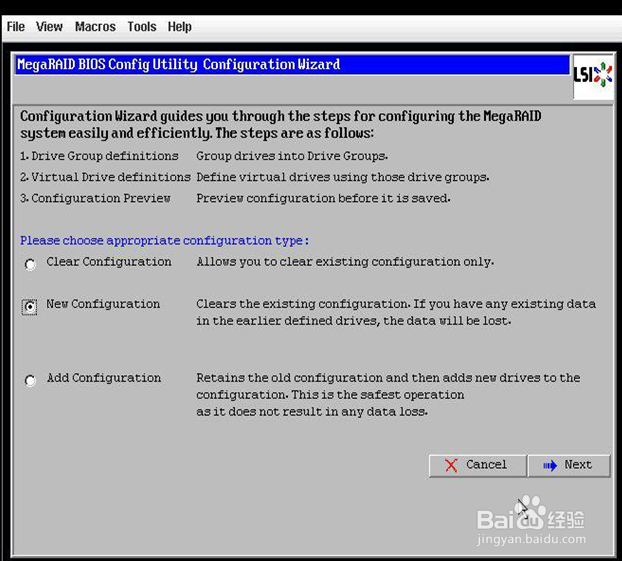622x561 pixels.
Task: Click the LSI logo icon
Action: click(x=593, y=75)
